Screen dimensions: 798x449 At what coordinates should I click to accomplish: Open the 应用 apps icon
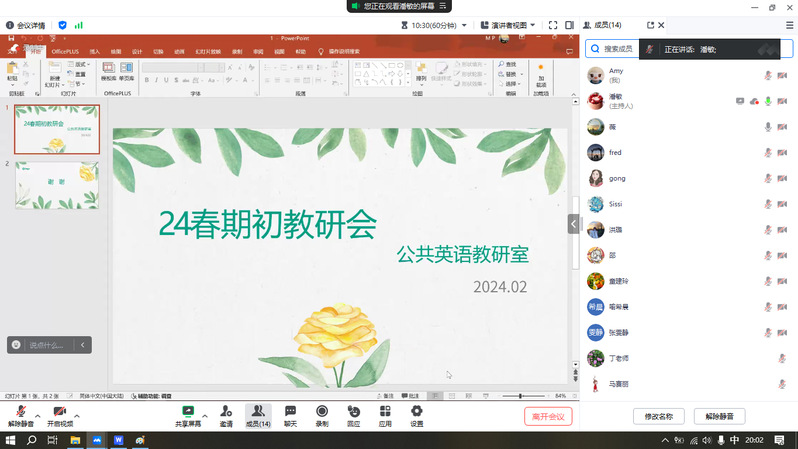(385, 412)
